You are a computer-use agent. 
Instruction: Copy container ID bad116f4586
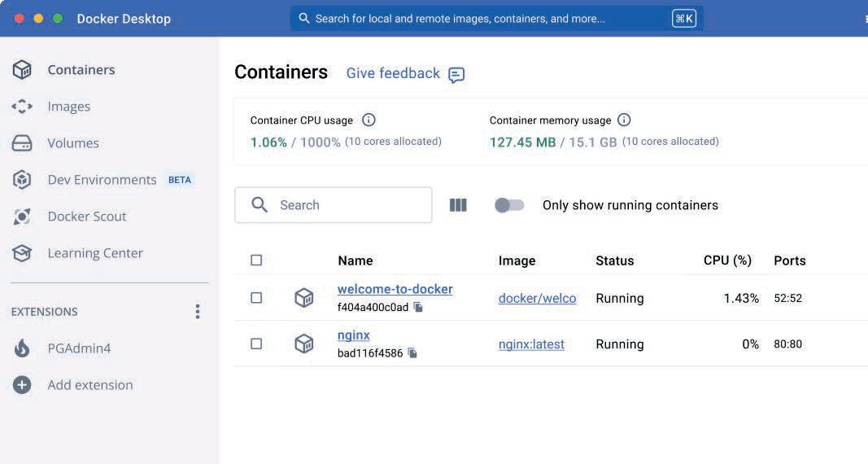(x=412, y=352)
